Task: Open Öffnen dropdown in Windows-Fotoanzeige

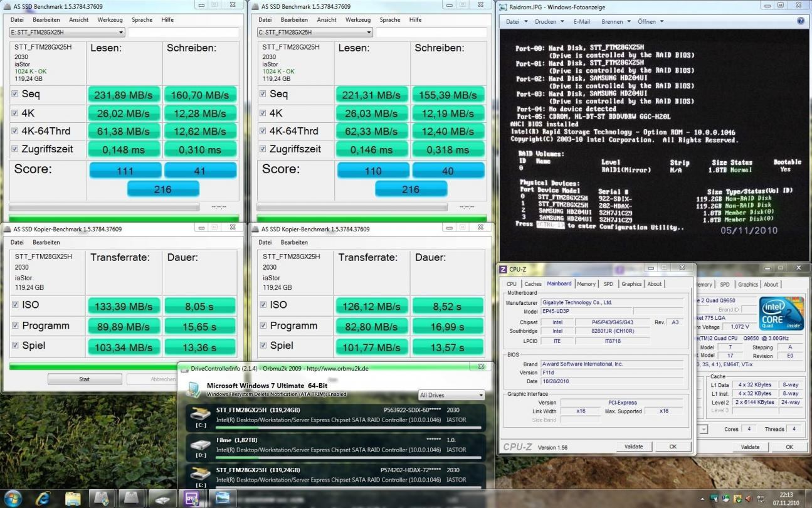Action: [x=651, y=21]
